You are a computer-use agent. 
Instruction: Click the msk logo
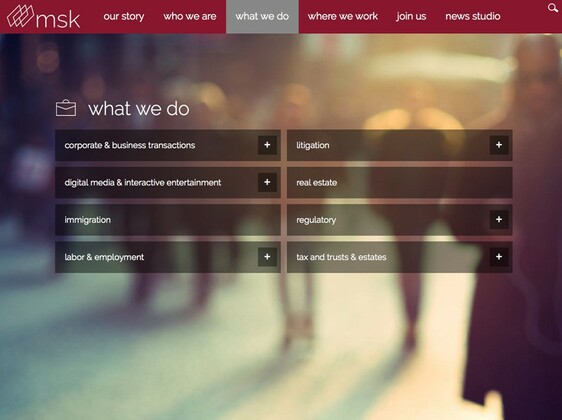coord(43,16)
